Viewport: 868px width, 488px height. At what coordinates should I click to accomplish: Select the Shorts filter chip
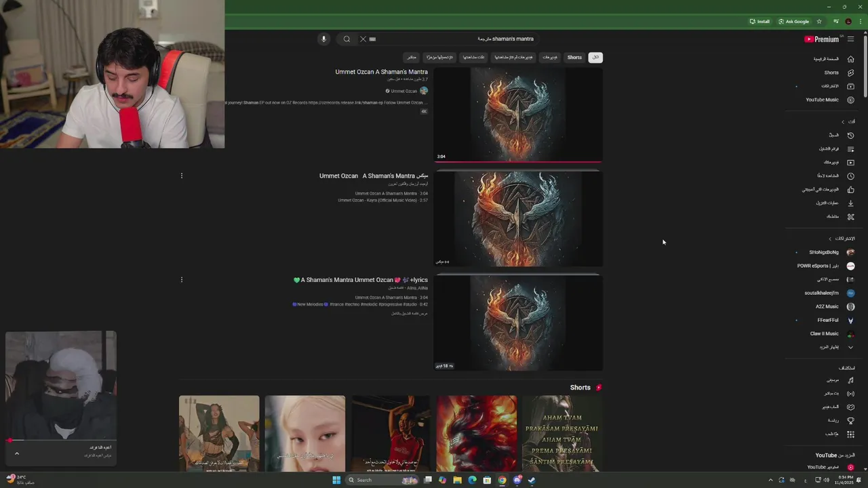pos(574,57)
